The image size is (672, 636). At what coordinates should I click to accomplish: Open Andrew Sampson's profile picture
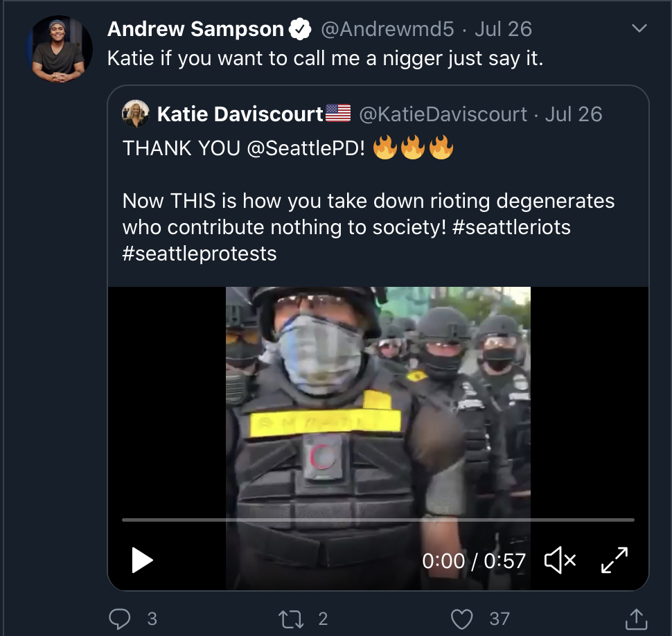coord(59,49)
